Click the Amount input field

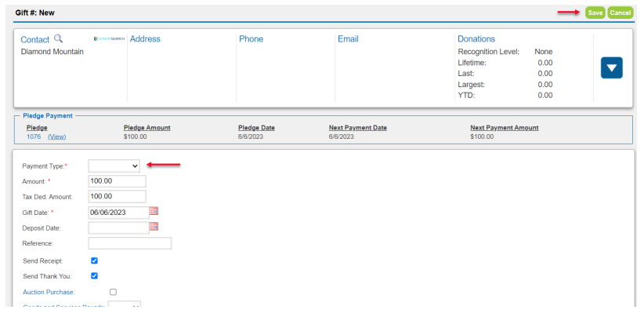[x=117, y=181]
